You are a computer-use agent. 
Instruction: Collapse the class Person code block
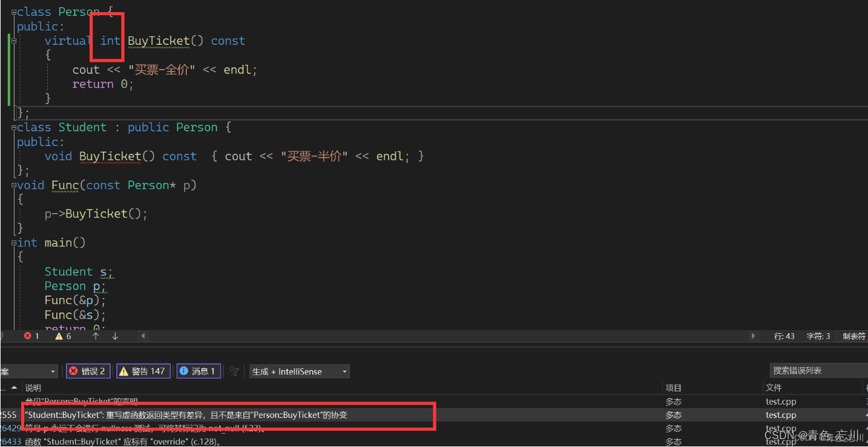[14, 12]
